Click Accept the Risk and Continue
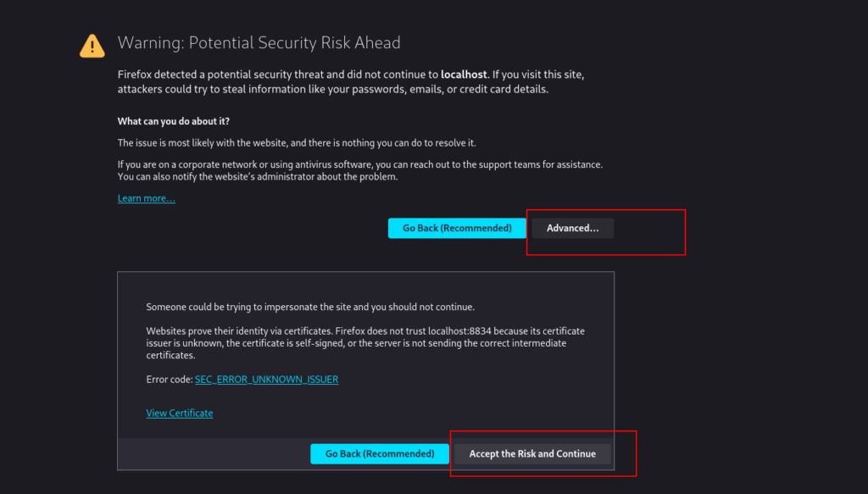This screenshot has height=494, width=868. click(532, 453)
